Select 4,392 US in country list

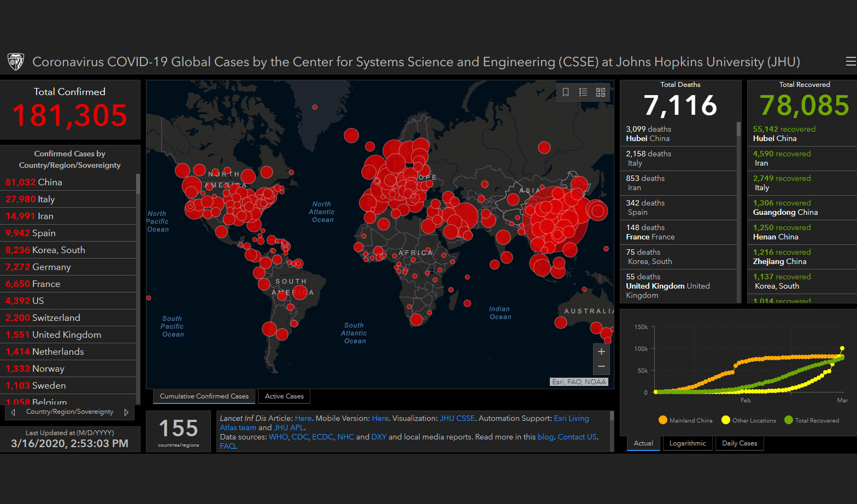[x=68, y=301]
